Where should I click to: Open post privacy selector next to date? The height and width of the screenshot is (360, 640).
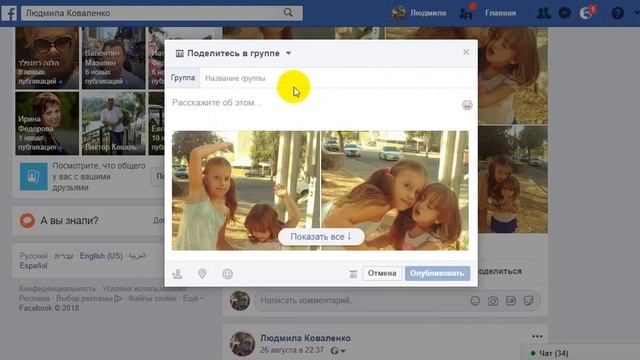coord(338,351)
